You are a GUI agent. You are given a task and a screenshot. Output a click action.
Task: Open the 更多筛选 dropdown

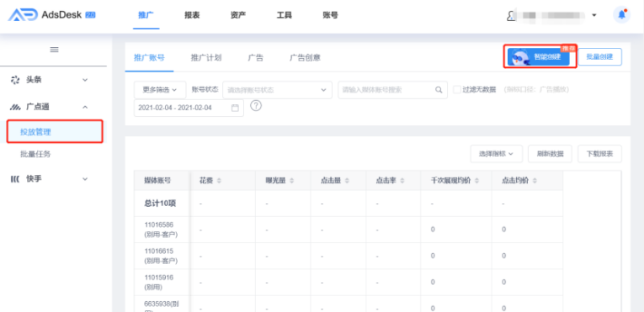point(160,89)
